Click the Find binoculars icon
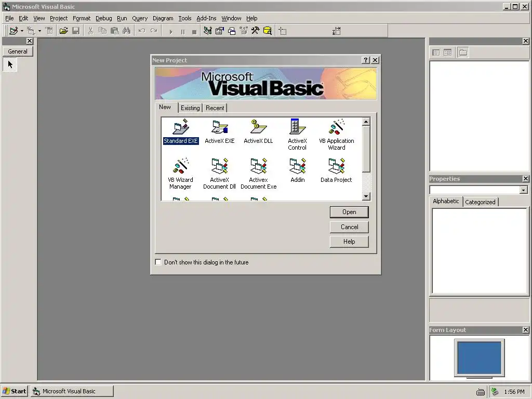 (x=127, y=31)
